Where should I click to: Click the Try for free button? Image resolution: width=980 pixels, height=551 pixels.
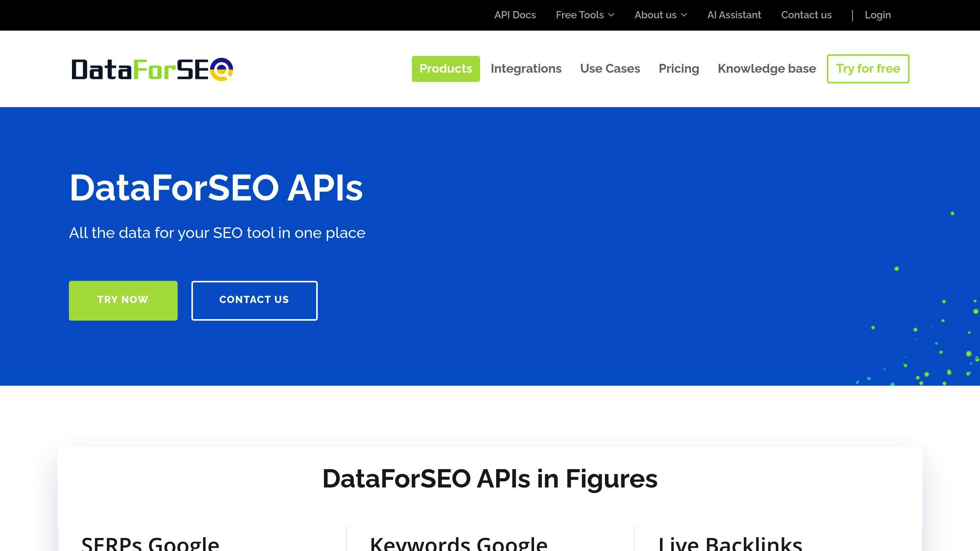pyautogui.click(x=868, y=69)
